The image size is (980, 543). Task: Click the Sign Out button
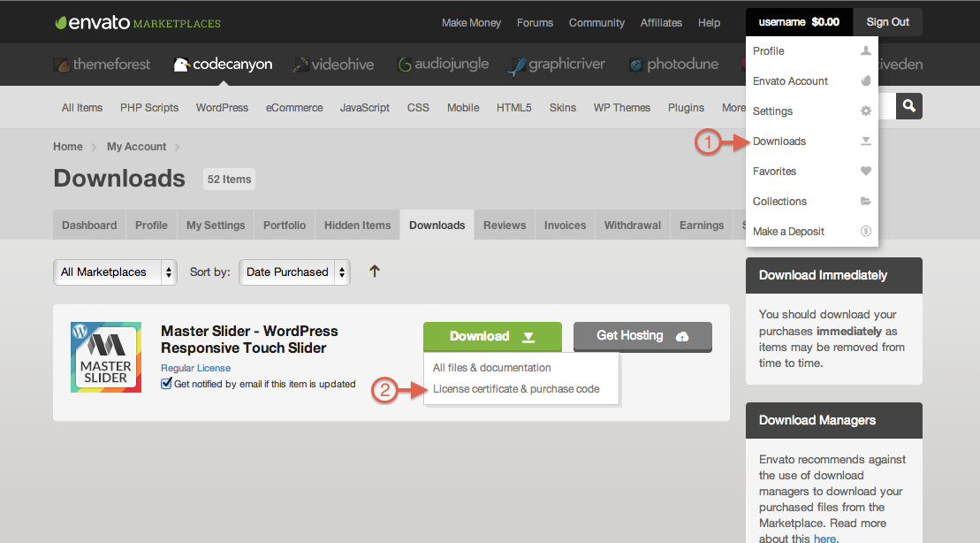pos(887,21)
